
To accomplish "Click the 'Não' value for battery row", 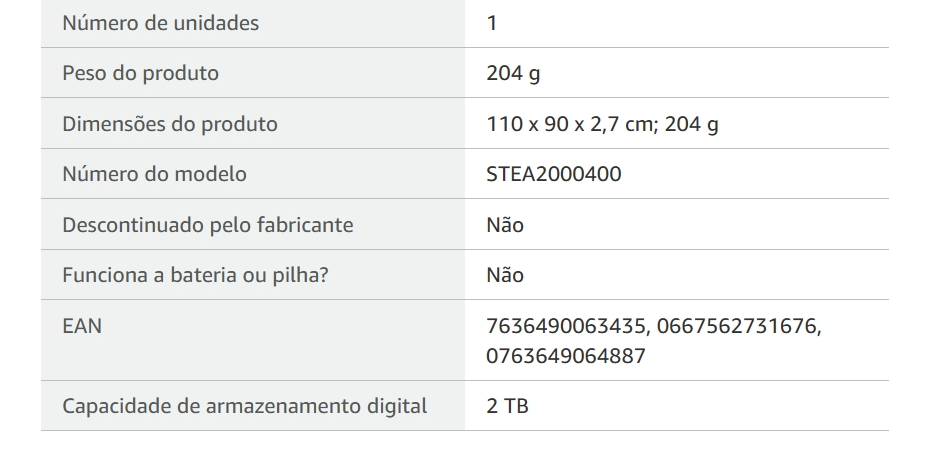I will click(505, 275).
